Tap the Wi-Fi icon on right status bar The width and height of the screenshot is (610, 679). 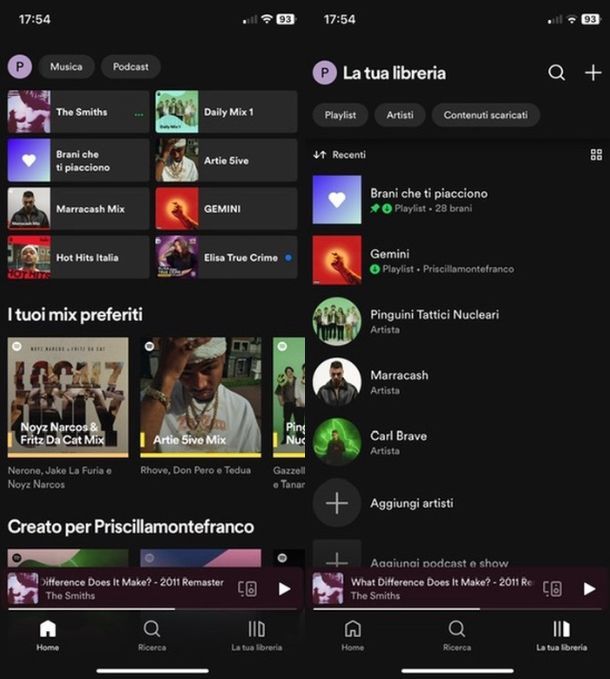[x=572, y=19]
